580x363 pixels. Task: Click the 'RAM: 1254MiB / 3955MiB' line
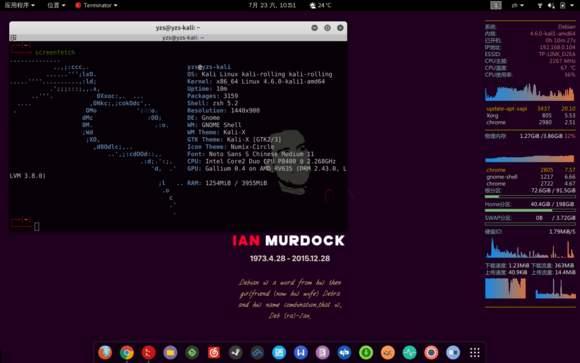tap(227, 183)
